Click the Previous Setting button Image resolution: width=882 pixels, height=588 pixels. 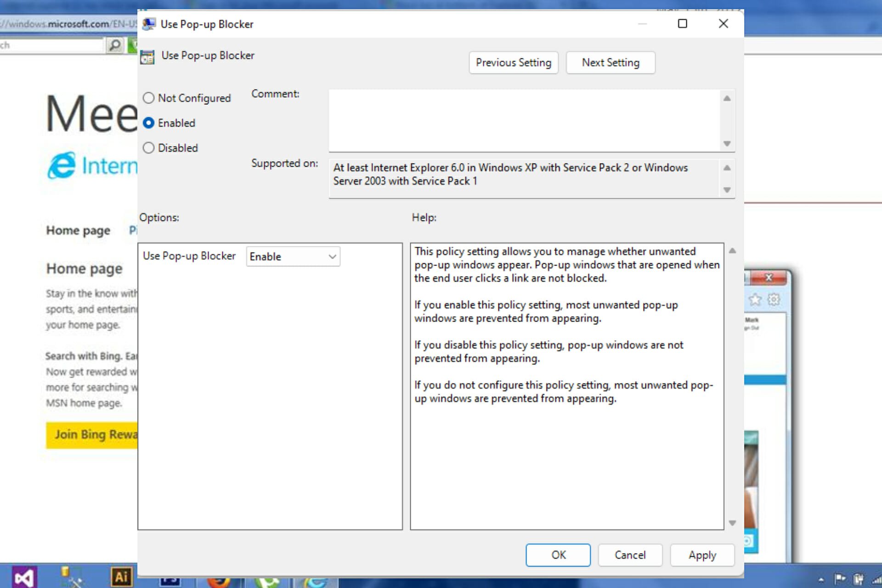[x=514, y=62]
